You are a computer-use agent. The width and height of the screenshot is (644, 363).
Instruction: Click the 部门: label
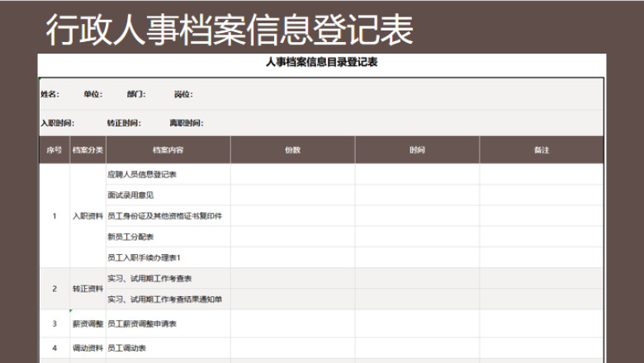(x=136, y=94)
